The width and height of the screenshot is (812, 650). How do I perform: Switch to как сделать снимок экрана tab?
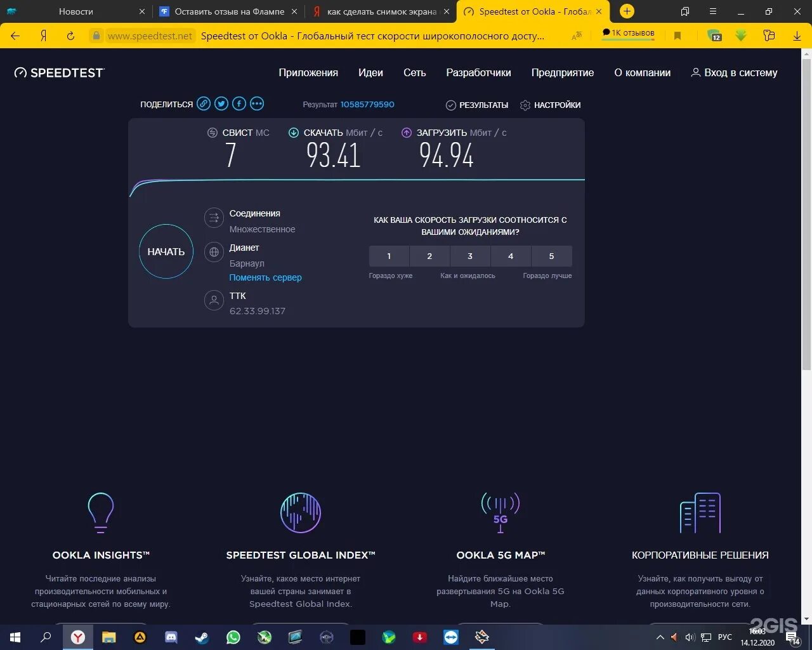381,11
